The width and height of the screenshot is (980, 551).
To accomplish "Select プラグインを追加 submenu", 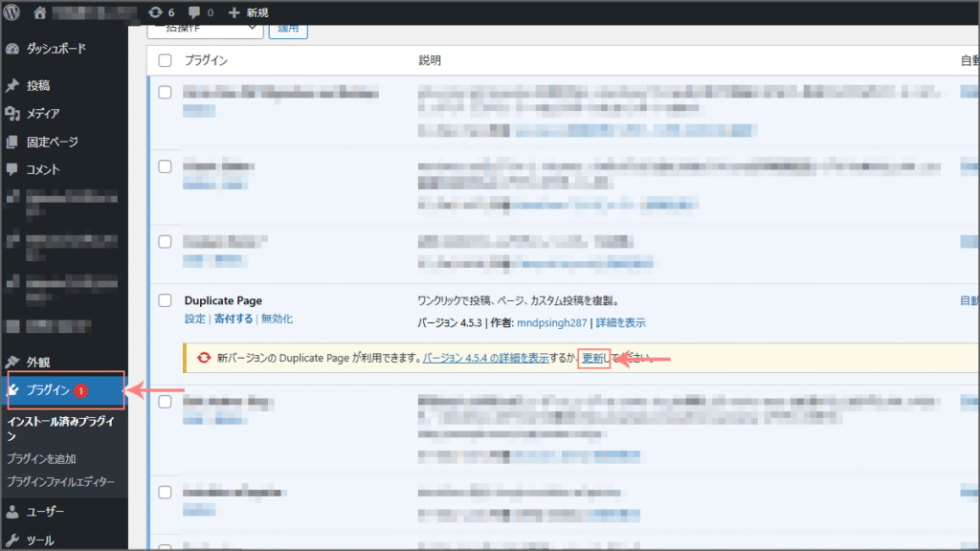I will [x=41, y=458].
